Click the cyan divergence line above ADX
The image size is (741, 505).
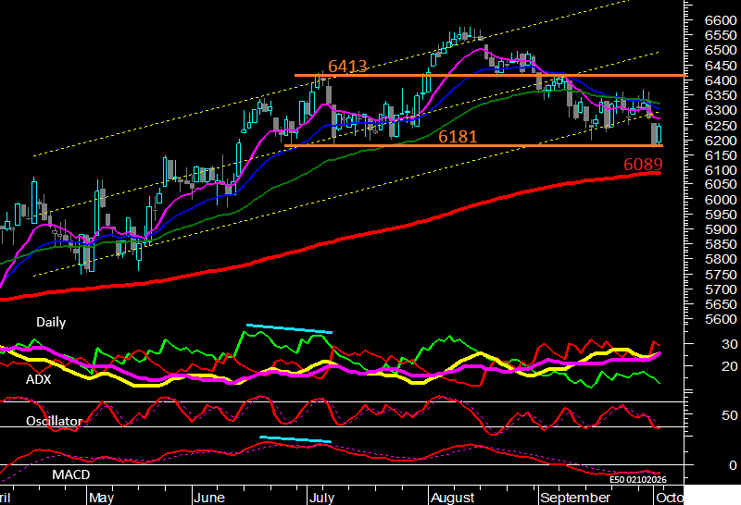289,329
